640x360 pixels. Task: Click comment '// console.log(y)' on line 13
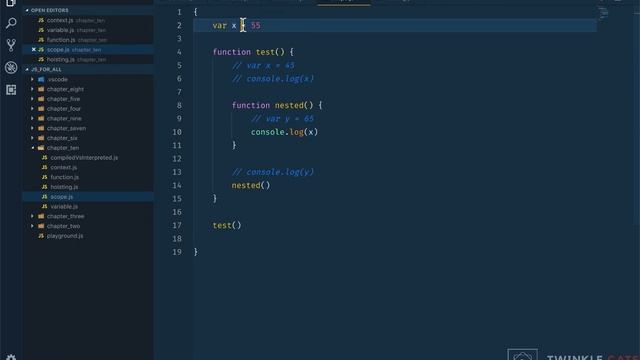[x=273, y=172]
